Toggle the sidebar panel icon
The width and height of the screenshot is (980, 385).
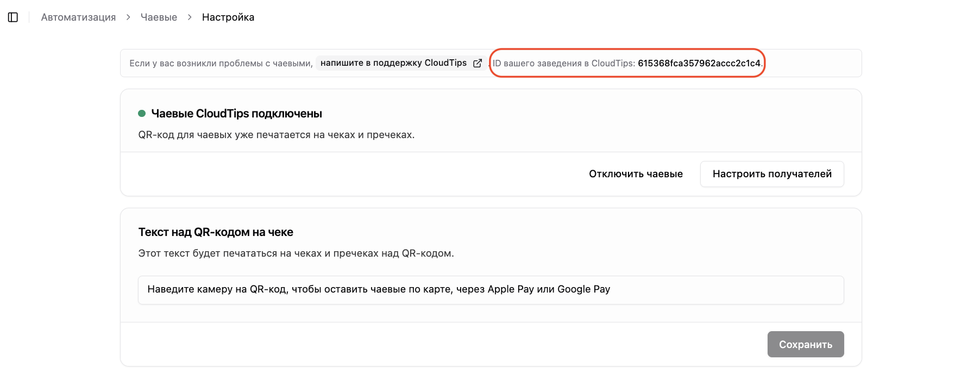[13, 17]
